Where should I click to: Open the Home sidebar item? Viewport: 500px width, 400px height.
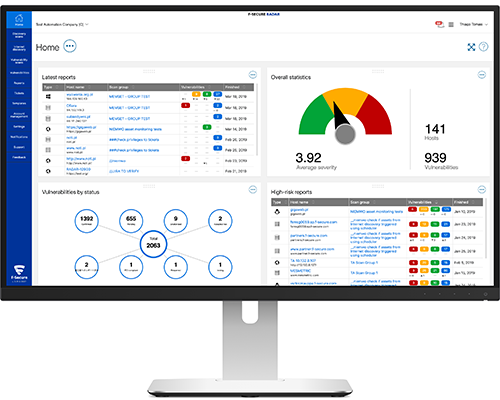[x=19, y=20]
